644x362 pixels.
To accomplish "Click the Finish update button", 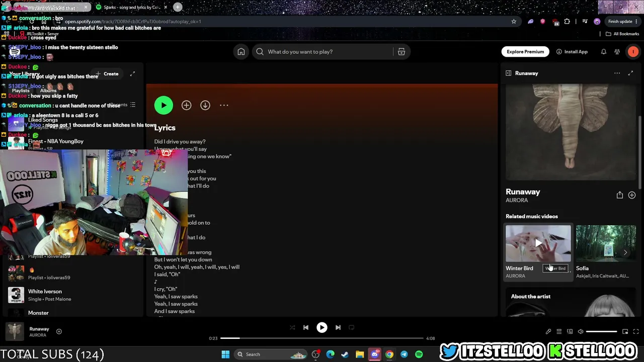I will click(x=622, y=22).
